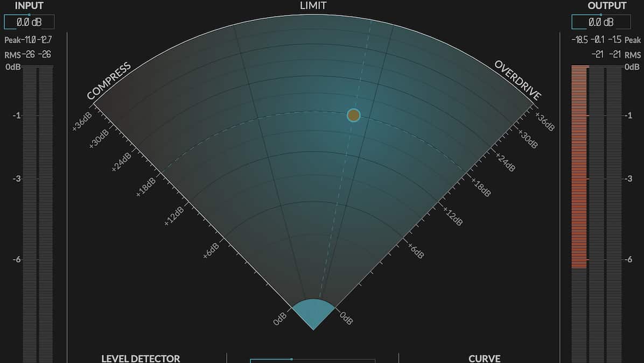Select the INPUT section header

coord(29,5)
